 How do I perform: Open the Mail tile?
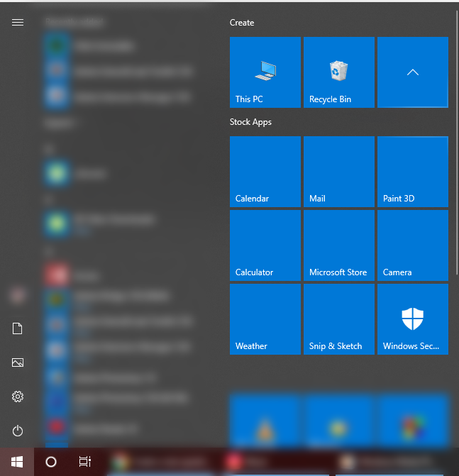pyautogui.click(x=339, y=172)
